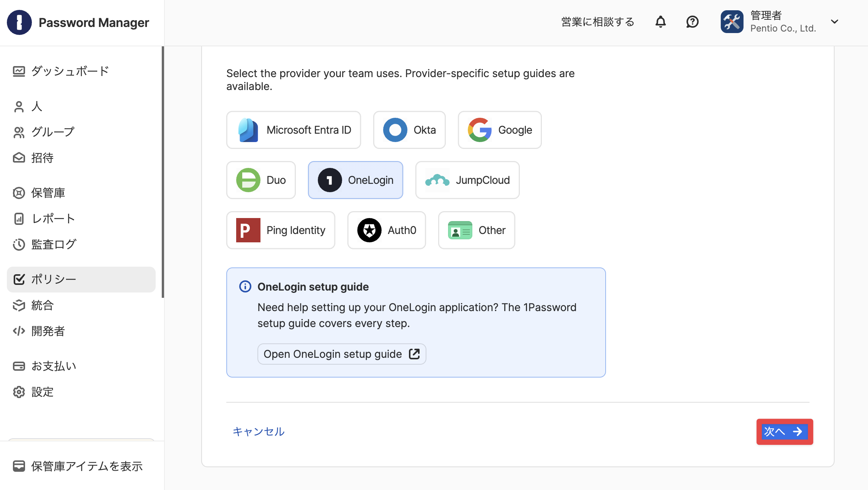Click the 1Password logo icon
The image size is (868, 490).
[19, 22]
